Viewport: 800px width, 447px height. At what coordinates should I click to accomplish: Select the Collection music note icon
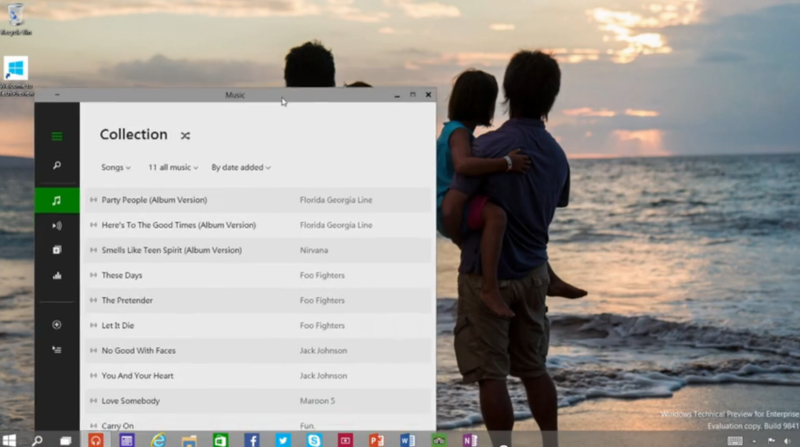coord(57,201)
